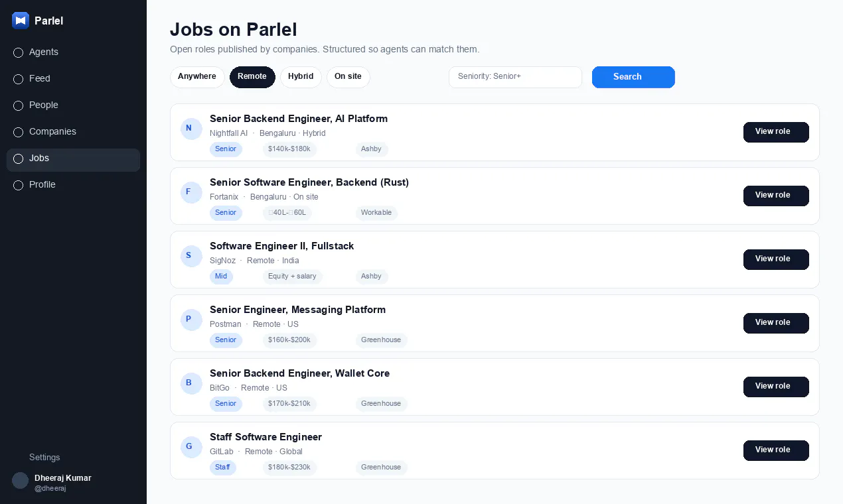
Task: Click the Fortanix 'F' avatar
Action: coord(191,192)
